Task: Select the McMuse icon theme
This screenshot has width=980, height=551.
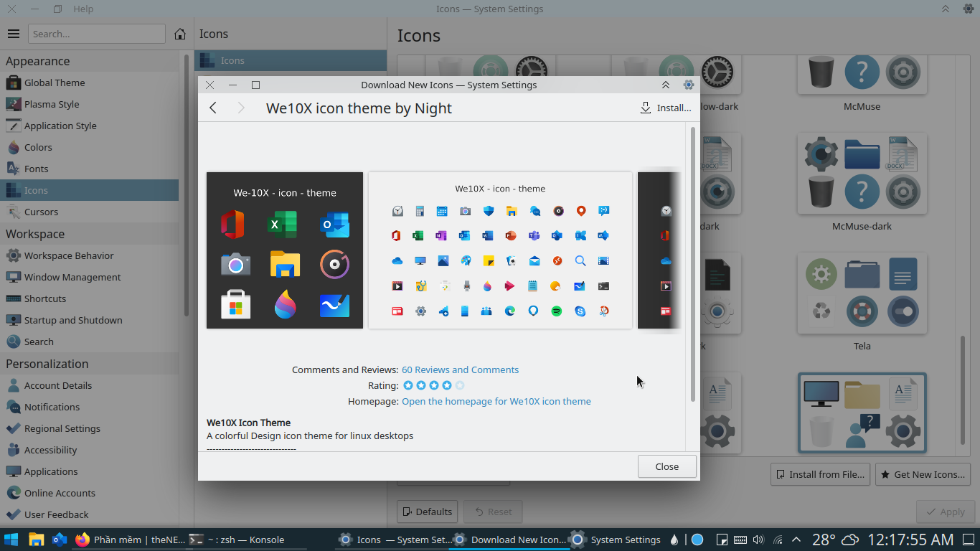Action: pos(862,85)
